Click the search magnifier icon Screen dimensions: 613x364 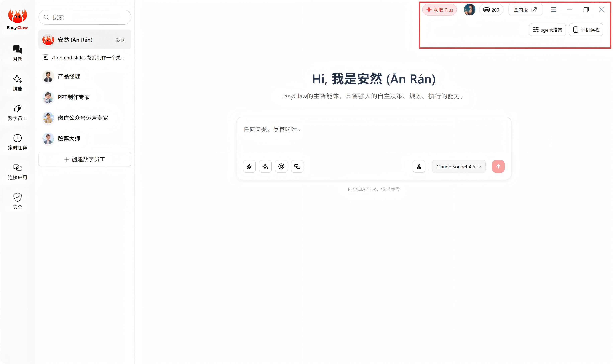coord(46,17)
